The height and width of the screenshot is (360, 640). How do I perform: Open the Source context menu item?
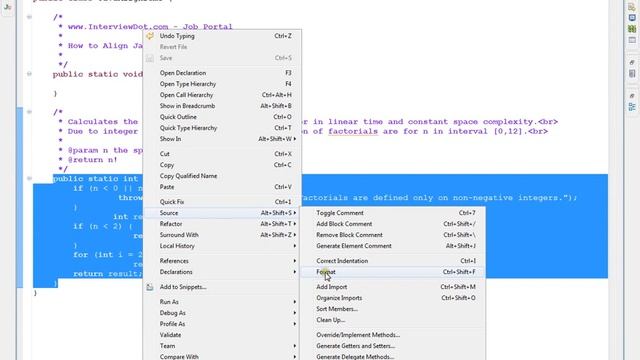click(222, 213)
